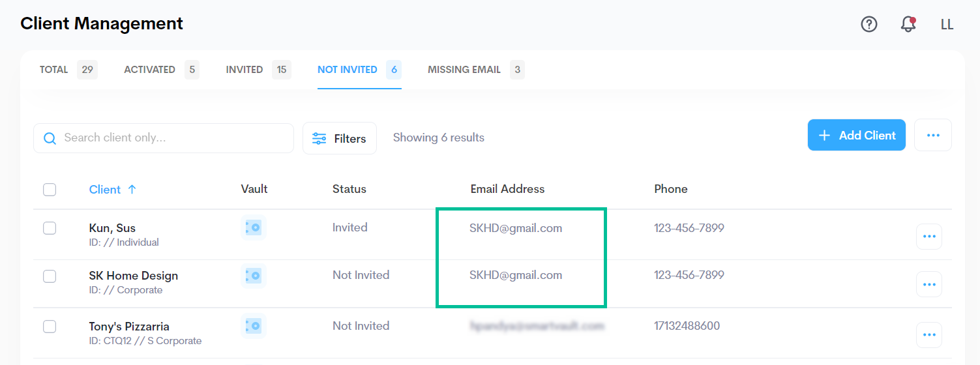
Task: Tick the select-all clients checkbox
Action: [x=50, y=190]
